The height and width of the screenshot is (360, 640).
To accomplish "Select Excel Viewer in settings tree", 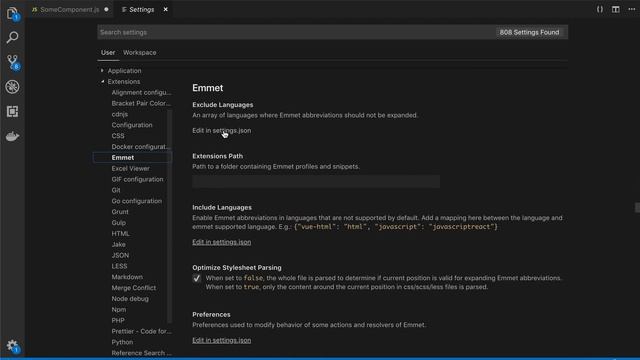I will [131, 169].
